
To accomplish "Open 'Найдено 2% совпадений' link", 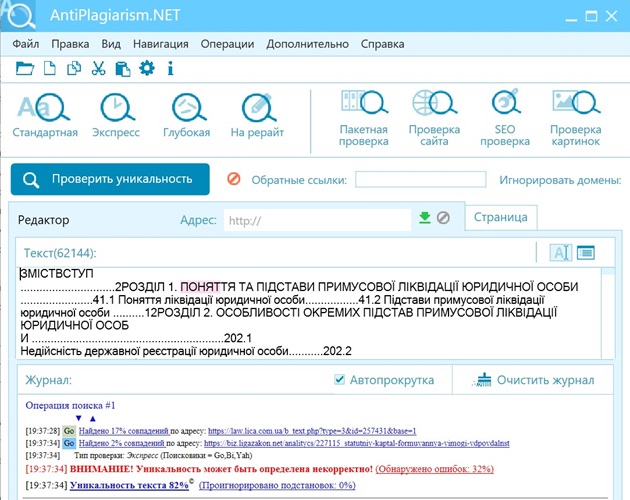I will tap(122, 443).
